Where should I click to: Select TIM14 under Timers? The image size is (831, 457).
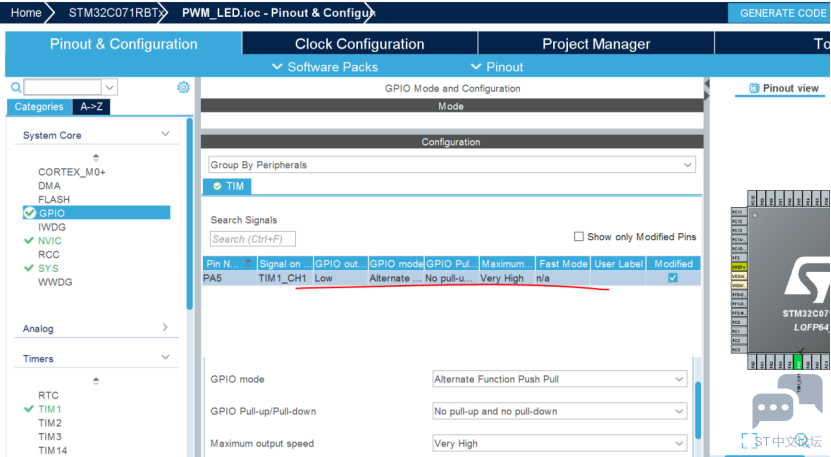[x=52, y=450]
